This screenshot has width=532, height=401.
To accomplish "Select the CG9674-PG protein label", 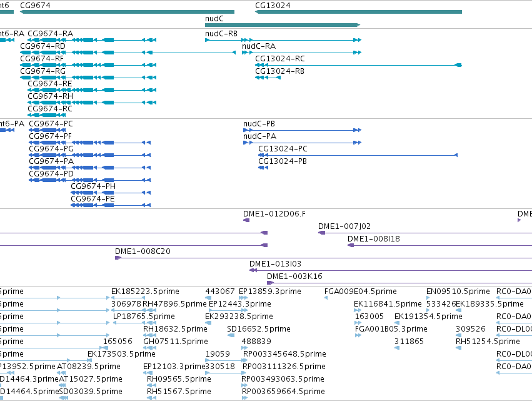I will point(51,149).
